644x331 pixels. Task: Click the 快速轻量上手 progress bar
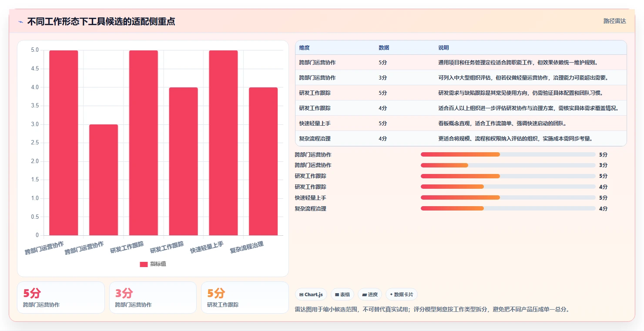coord(508,197)
